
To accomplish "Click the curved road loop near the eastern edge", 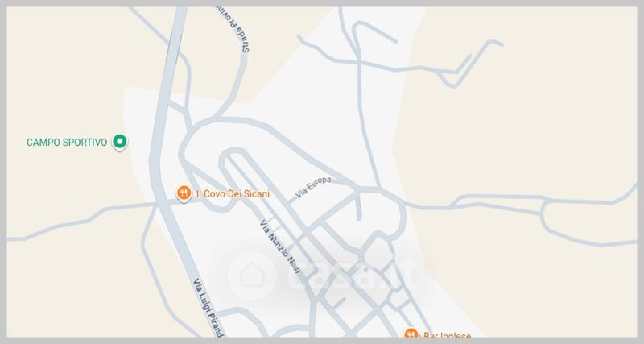I will click(548, 216).
